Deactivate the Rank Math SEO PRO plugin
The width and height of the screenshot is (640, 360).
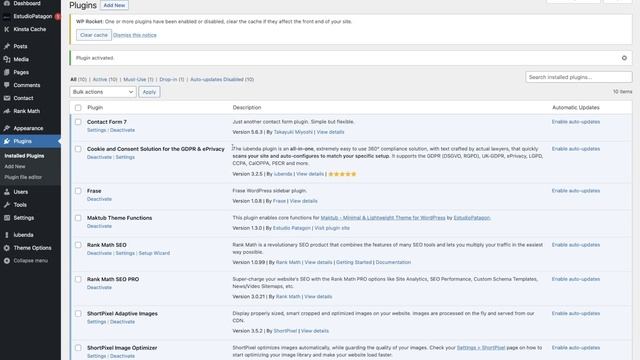99,287
